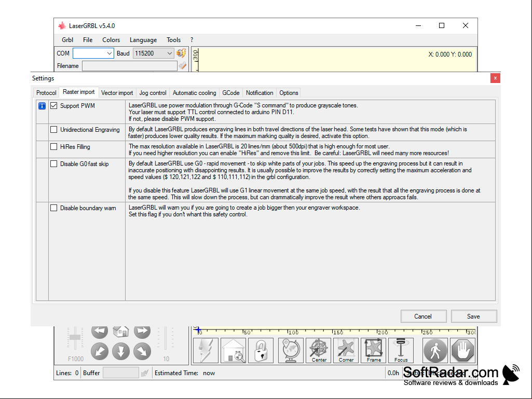Click the buffer icon in the status bar
This screenshot has width=532, height=399.
[x=145, y=373]
